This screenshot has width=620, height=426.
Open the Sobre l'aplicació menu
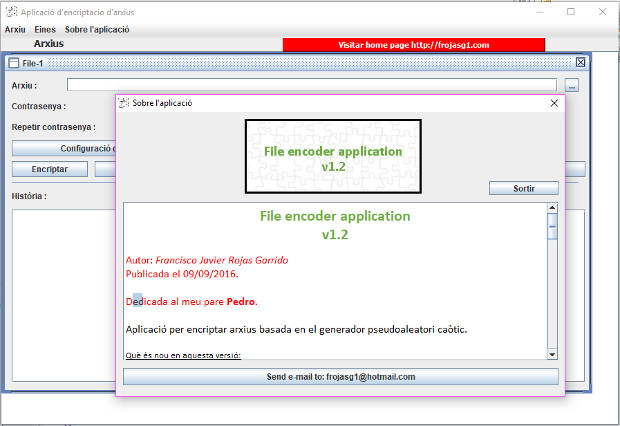pyautogui.click(x=97, y=30)
